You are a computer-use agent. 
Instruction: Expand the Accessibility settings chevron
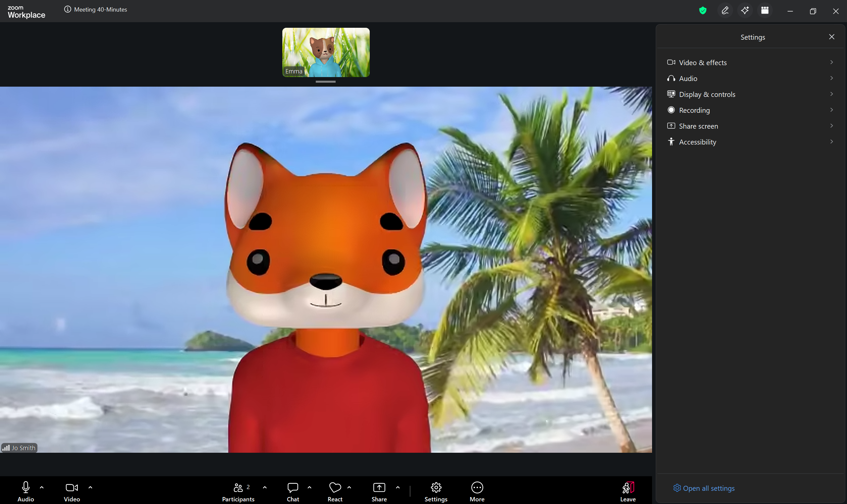(831, 142)
